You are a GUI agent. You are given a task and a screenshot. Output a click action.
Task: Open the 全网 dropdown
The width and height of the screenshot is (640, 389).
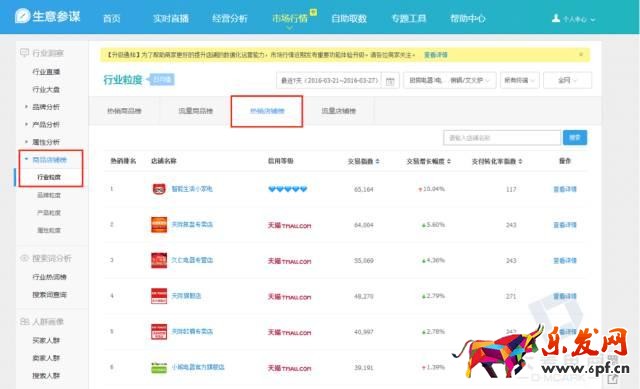click(567, 80)
